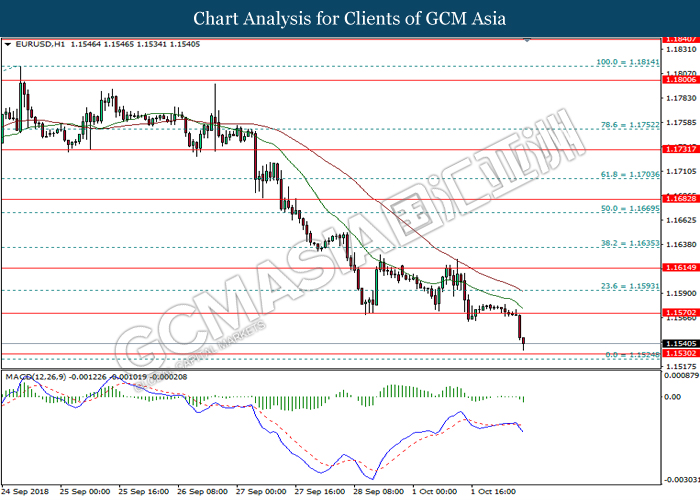
Task: Click the 1.17585 price scale value
Action: click(x=681, y=122)
